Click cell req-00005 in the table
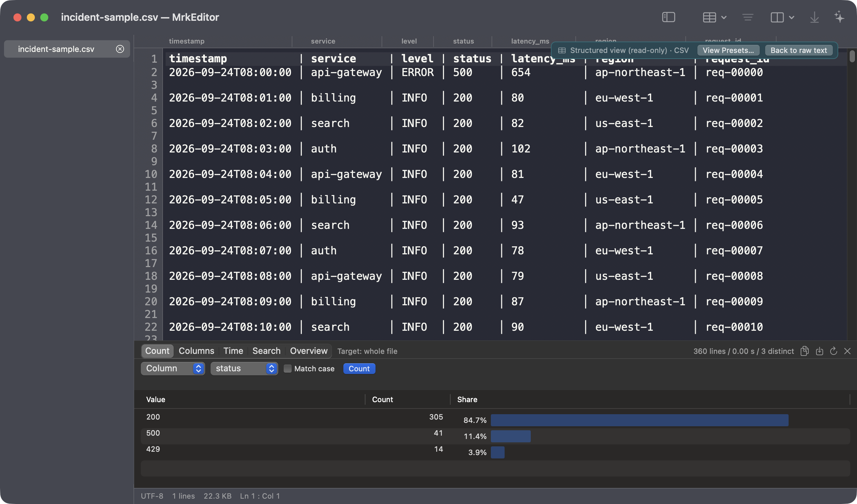 (734, 199)
